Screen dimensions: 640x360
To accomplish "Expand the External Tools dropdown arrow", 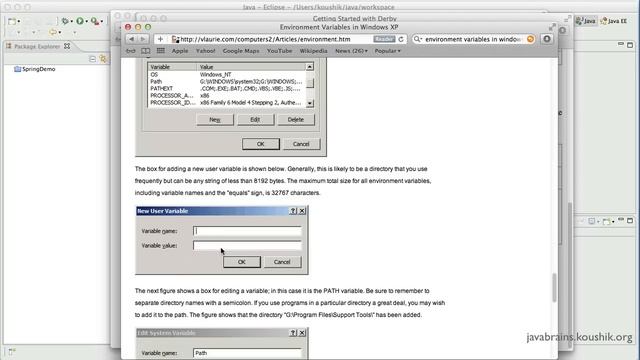I will 102,21.
